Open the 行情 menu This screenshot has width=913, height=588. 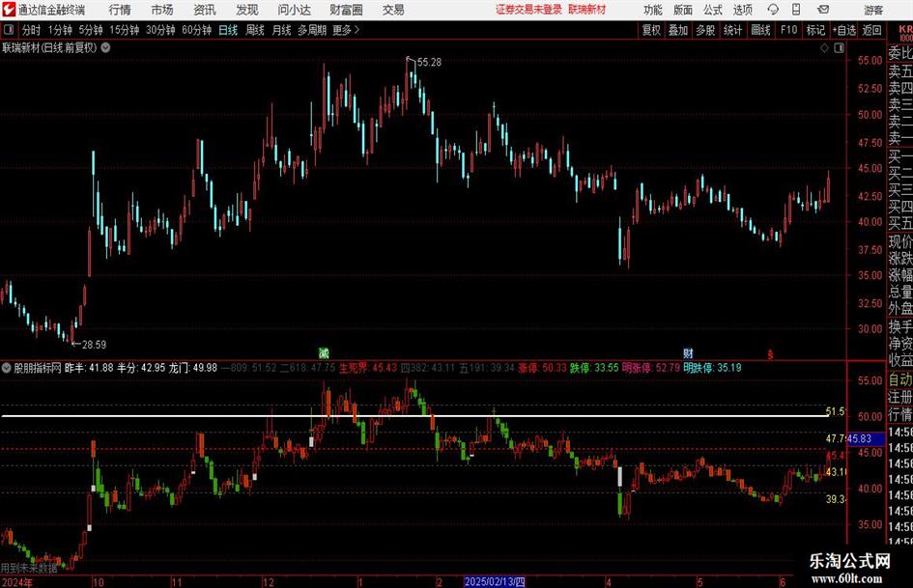pyautogui.click(x=120, y=10)
